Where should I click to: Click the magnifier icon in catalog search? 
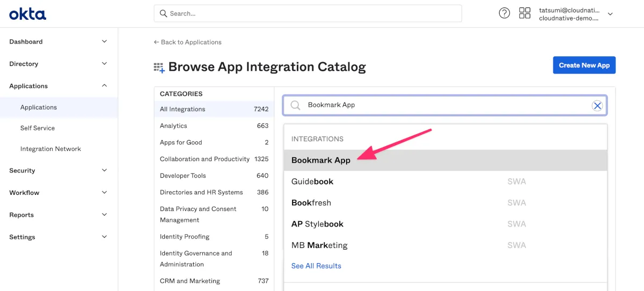point(295,106)
